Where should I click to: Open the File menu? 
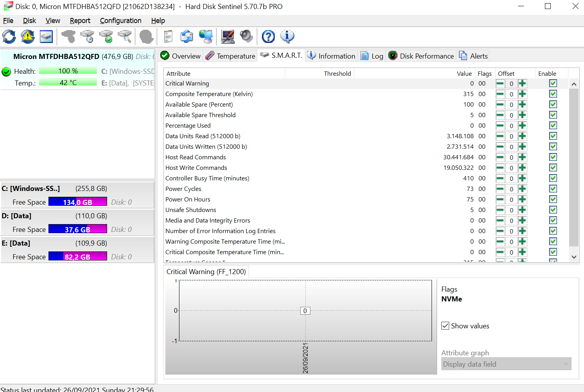pos(8,21)
